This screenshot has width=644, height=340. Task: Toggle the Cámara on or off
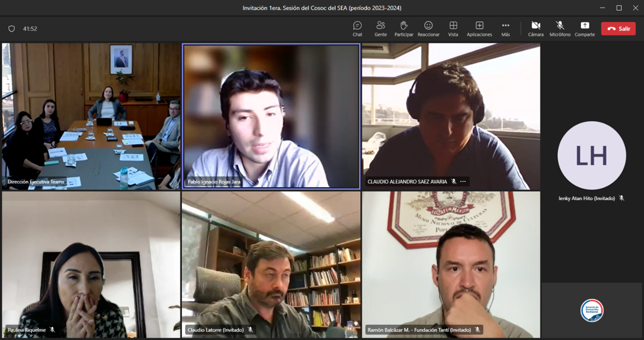tap(536, 28)
